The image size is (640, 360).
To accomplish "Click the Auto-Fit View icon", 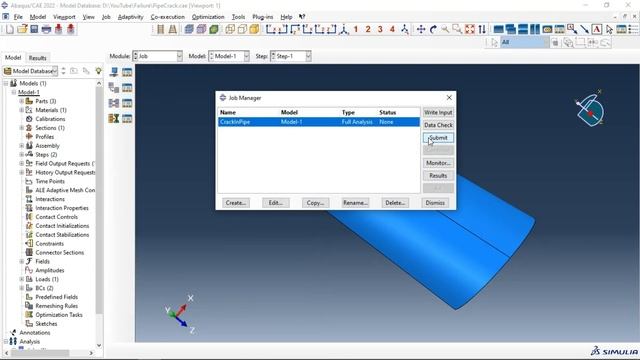I will coord(470,29).
